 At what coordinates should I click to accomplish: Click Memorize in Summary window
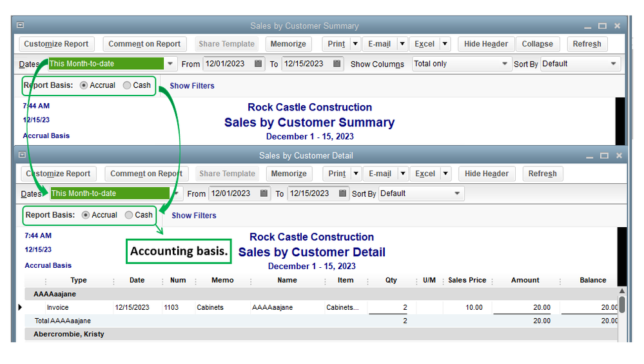pos(288,44)
